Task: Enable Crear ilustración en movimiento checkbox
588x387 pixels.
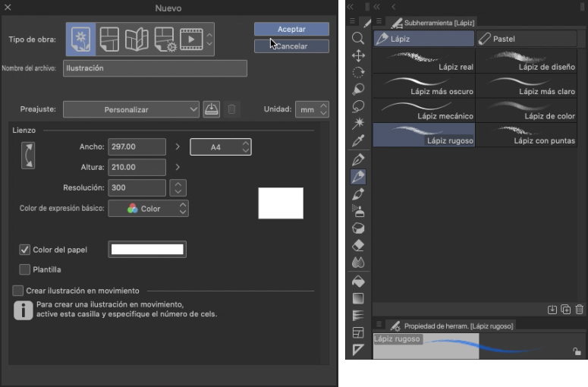Action: click(x=18, y=291)
